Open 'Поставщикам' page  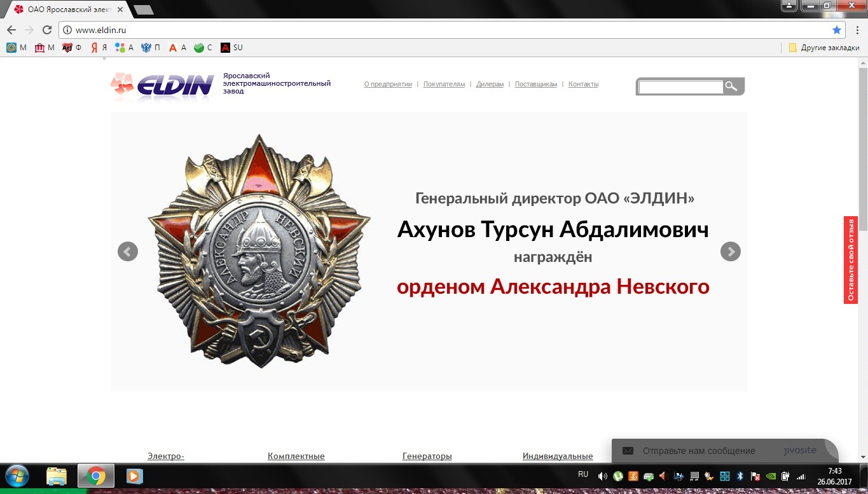tap(535, 84)
